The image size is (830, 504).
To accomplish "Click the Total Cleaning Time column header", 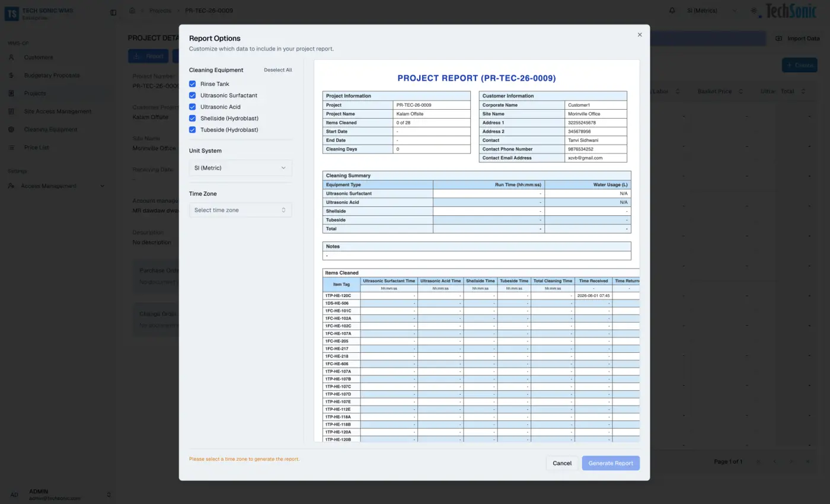I will (553, 281).
